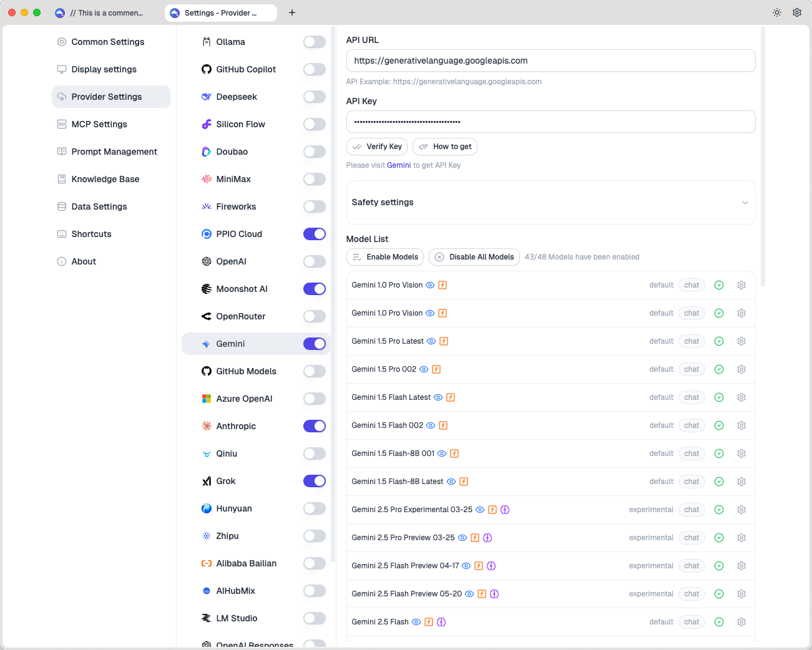Viewport: 812px width, 650px height.
Task: Click the orange function icon on Gemini 2.5 Pro Preview 03-25
Action: click(475, 538)
